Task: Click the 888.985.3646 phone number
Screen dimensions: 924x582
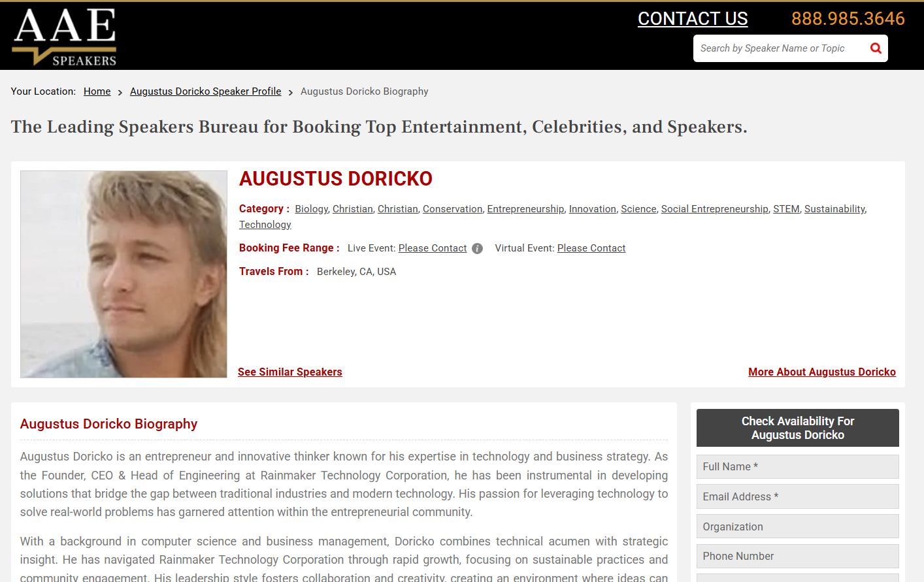Action: (848, 18)
